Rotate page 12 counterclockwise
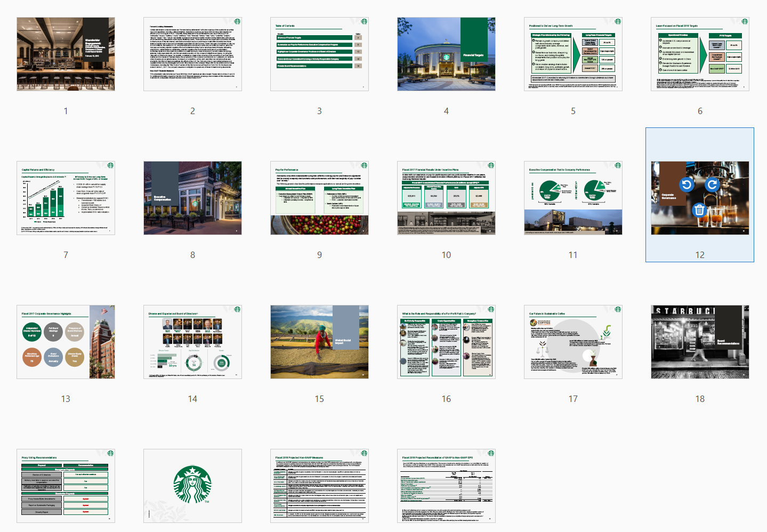 click(687, 184)
